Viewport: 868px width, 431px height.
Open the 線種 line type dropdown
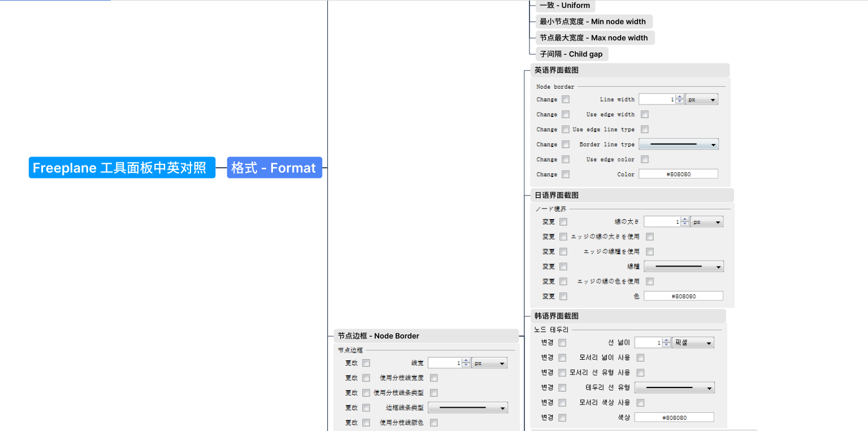[x=684, y=267]
